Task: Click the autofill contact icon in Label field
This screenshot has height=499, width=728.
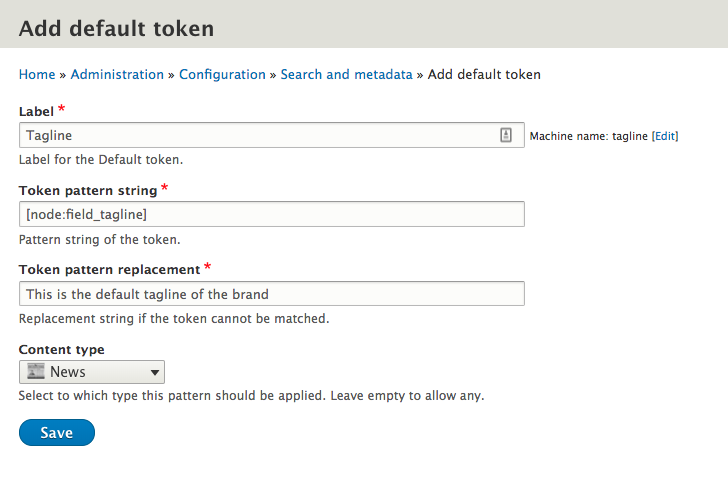Action: (506, 135)
